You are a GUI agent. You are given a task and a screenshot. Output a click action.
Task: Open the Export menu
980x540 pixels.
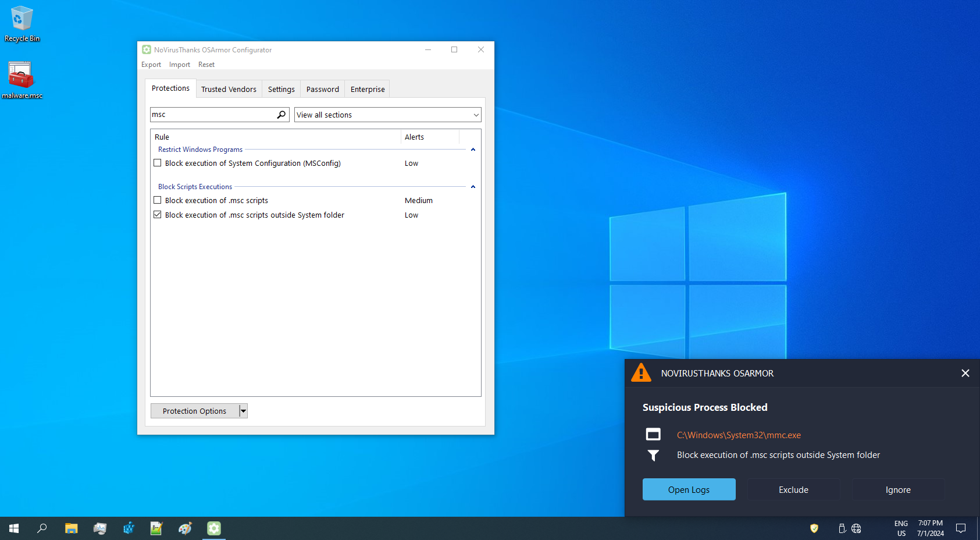pyautogui.click(x=151, y=65)
